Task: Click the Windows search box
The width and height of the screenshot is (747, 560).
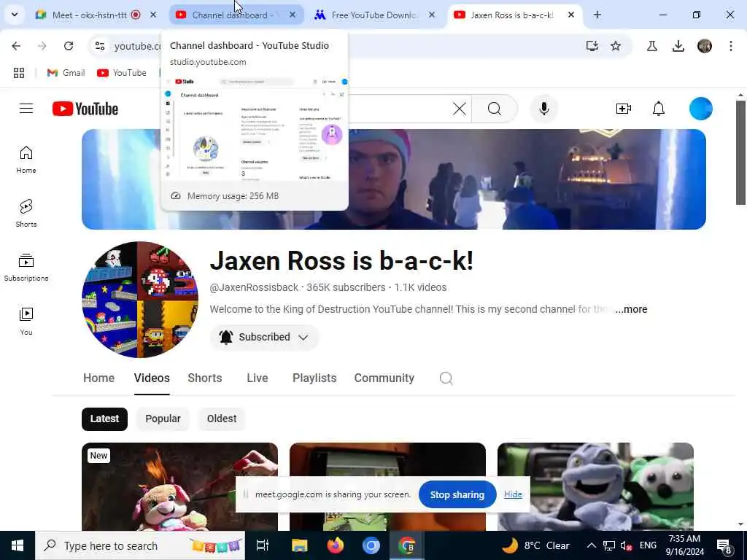Action: [x=140, y=545]
